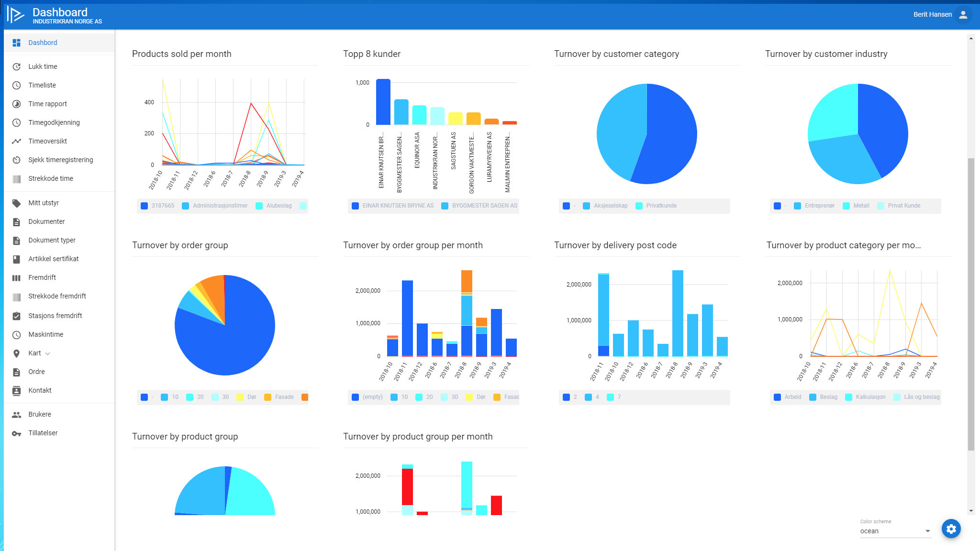Click the scrollbar down arrow
This screenshot has width=980, height=551.
(971, 511)
